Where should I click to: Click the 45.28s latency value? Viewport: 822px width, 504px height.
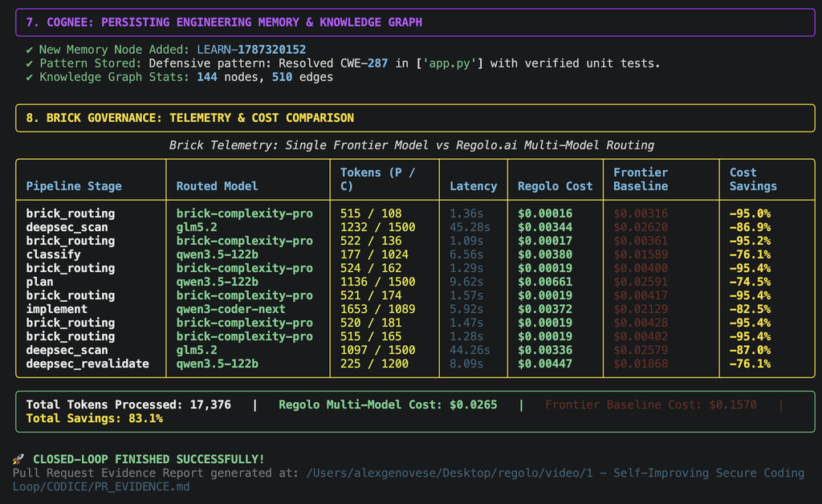point(470,227)
